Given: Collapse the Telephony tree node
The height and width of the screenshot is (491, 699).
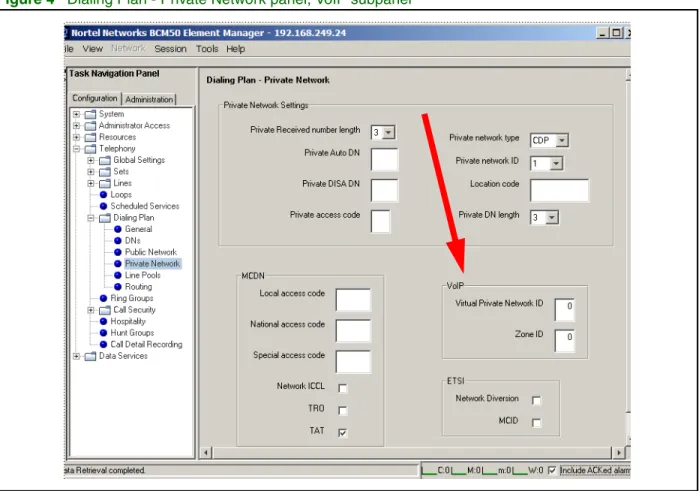Looking at the screenshot, I should click(x=76, y=149).
